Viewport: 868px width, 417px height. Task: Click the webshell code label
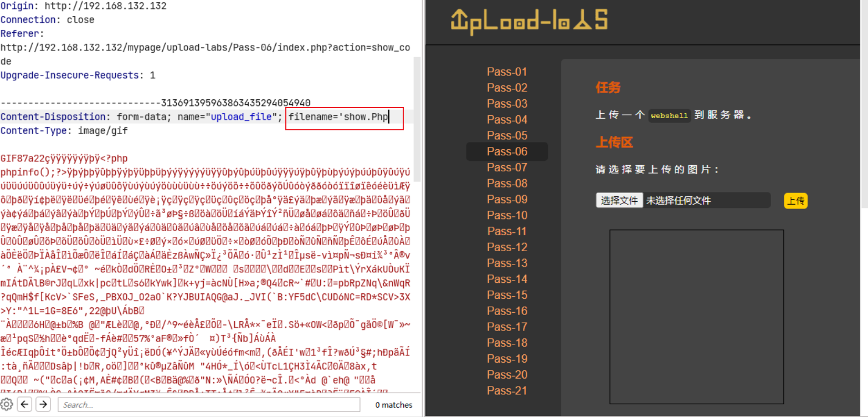669,116
